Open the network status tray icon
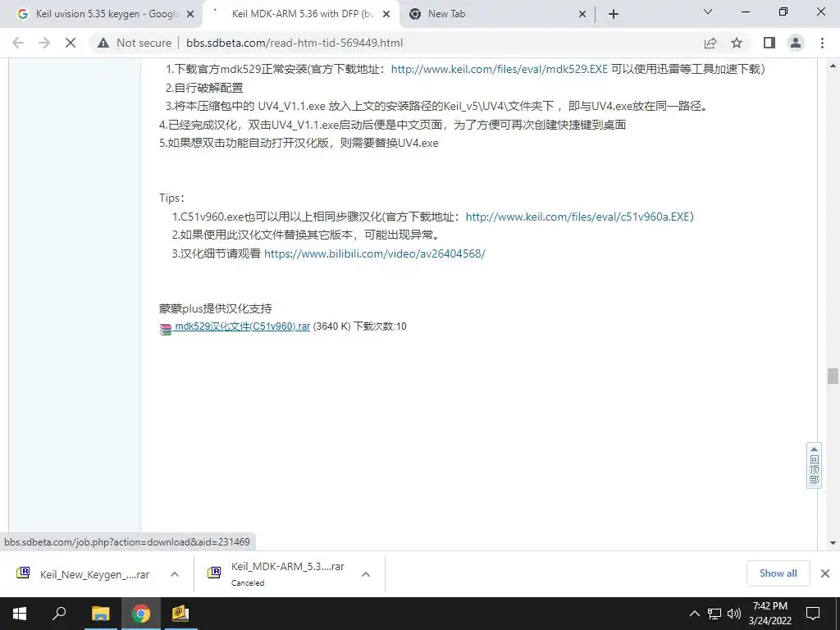The height and width of the screenshot is (630, 840). coord(714,614)
